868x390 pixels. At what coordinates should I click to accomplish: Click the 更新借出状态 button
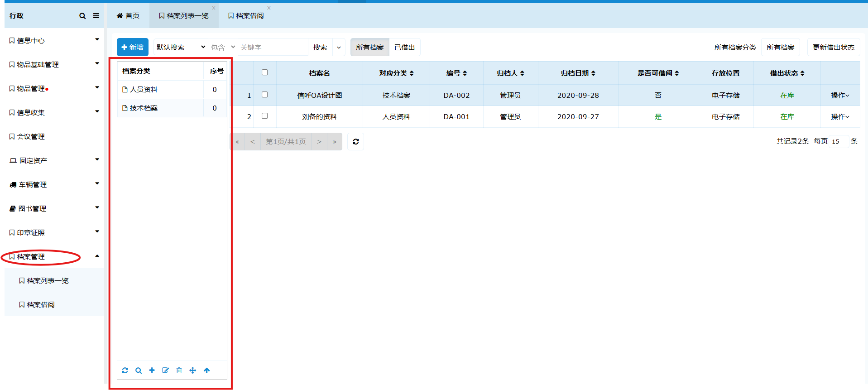click(833, 47)
